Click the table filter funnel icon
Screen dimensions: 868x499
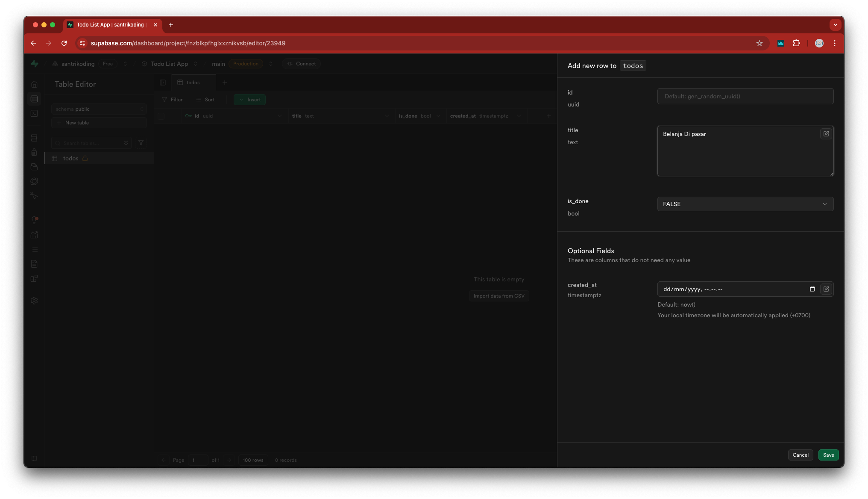[141, 143]
